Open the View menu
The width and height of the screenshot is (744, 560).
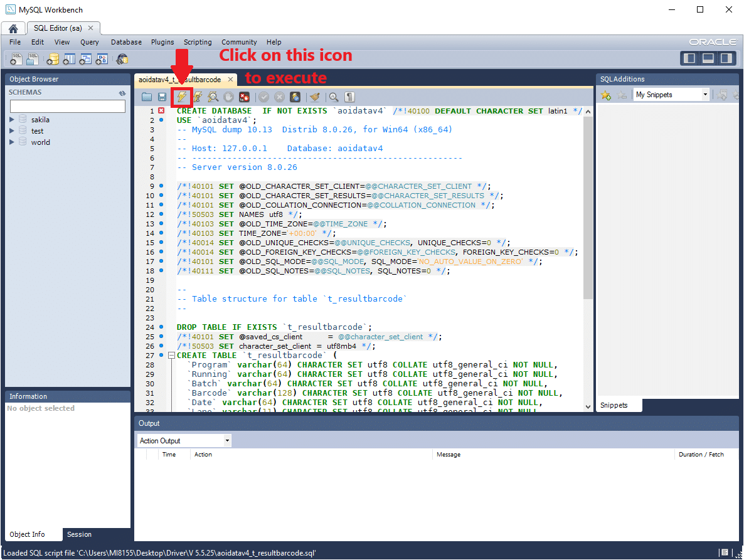coord(61,42)
